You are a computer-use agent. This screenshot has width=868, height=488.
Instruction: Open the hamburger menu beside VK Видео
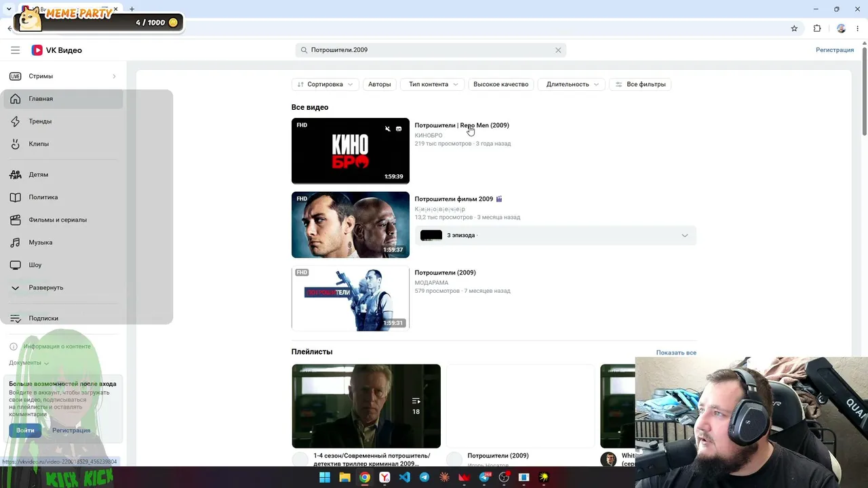(x=15, y=50)
